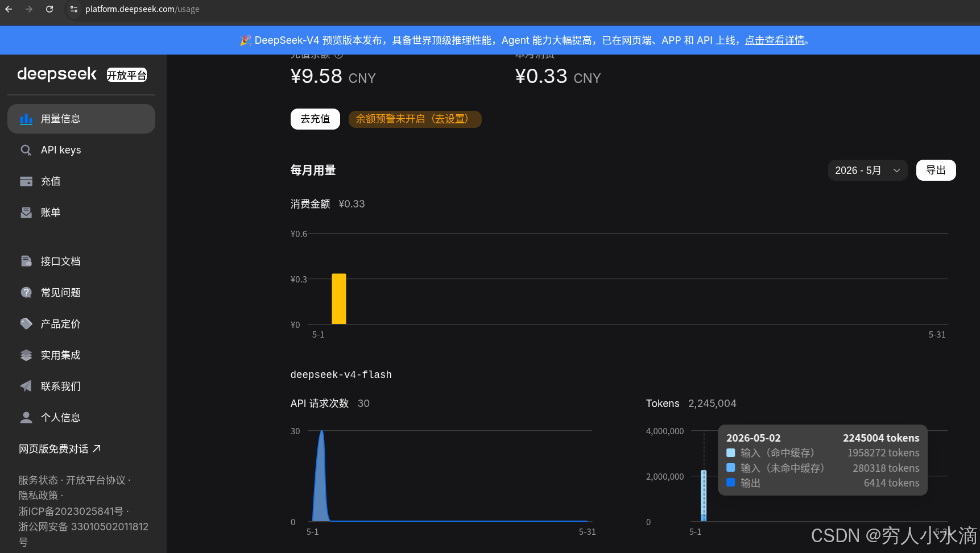Open the 网页版免费对话 external link
This screenshot has width=980, height=553.
click(x=60, y=449)
